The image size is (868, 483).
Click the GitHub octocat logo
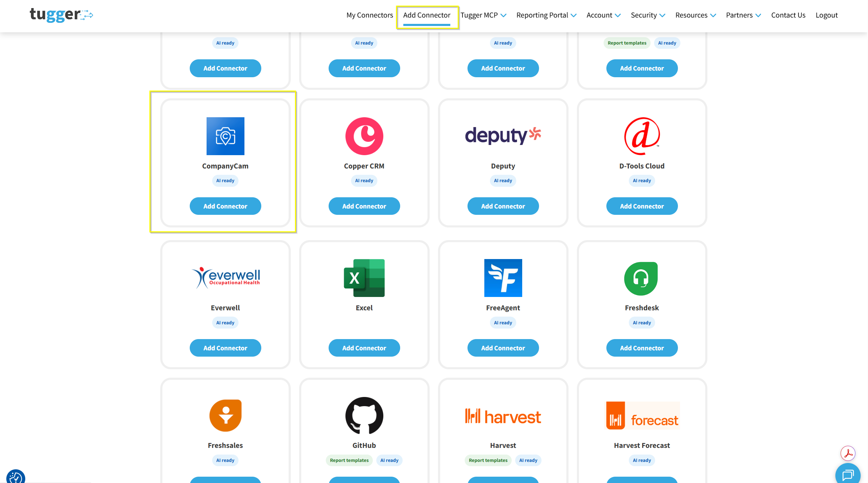pos(364,416)
